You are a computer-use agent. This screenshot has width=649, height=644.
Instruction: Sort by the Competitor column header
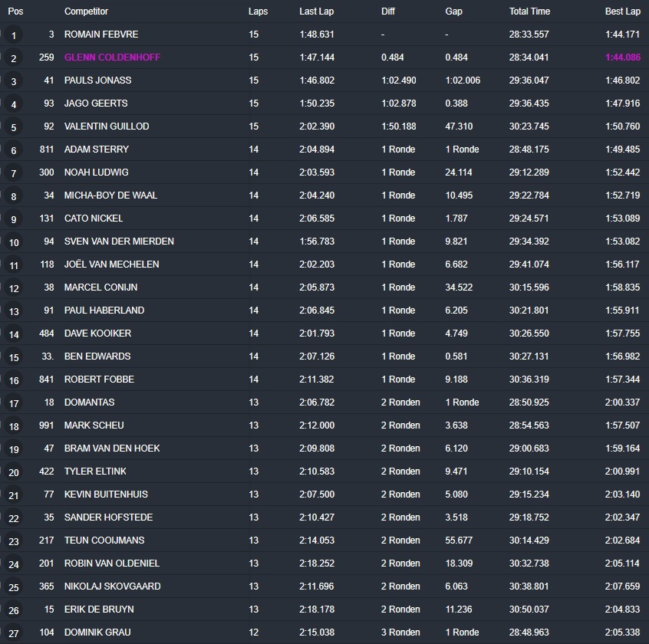tap(86, 11)
